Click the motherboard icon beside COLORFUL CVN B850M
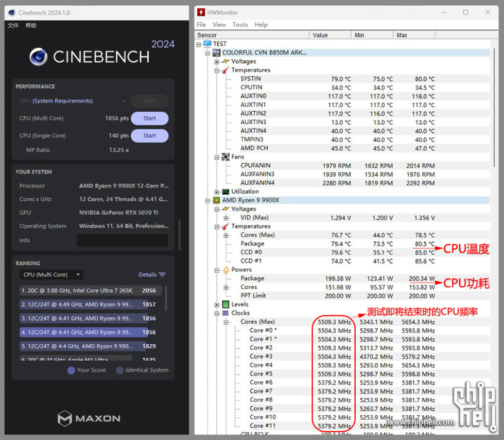The width and height of the screenshot is (504, 440). (217, 52)
